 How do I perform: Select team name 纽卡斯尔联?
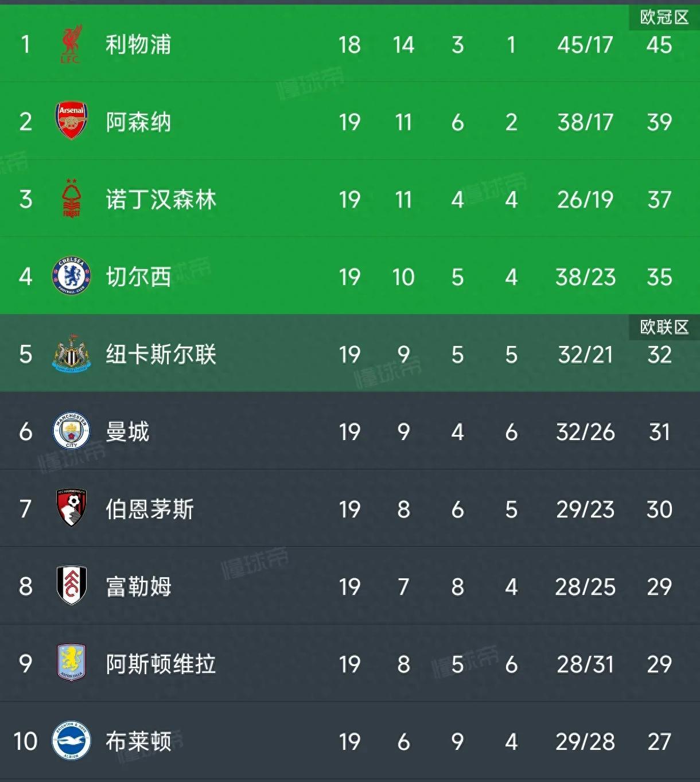pyautogui.click(x=161, y=355)
